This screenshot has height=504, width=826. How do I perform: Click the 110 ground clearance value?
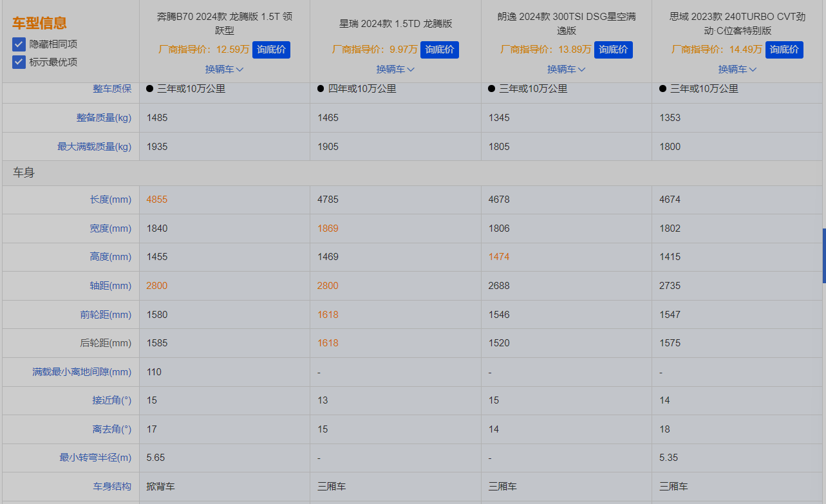click(154, 372)
